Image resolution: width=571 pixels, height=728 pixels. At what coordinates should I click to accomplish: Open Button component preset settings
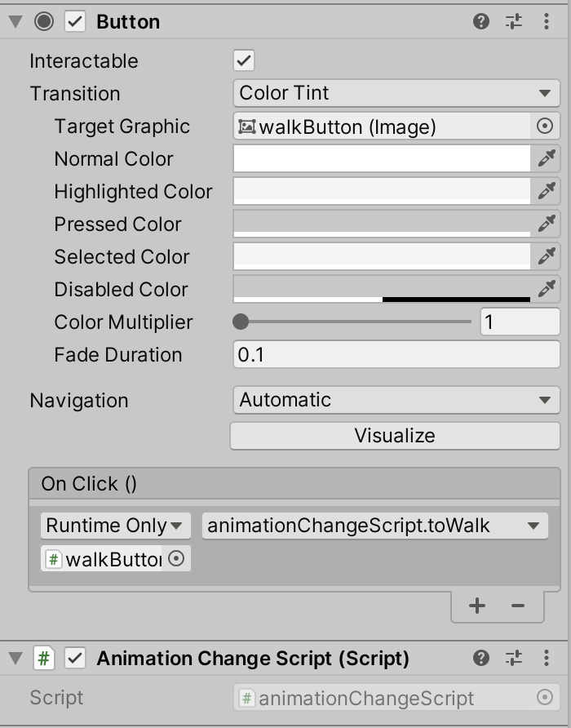coord(514,21)
